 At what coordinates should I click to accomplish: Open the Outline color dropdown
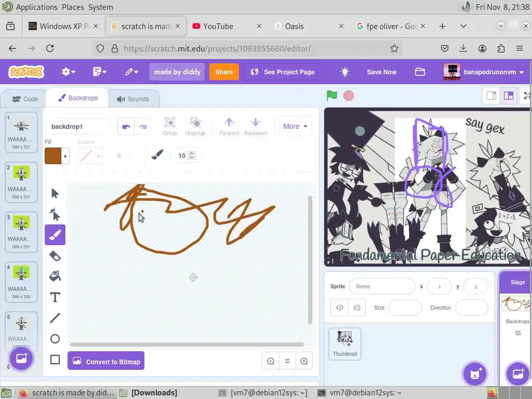coord(98,156)
